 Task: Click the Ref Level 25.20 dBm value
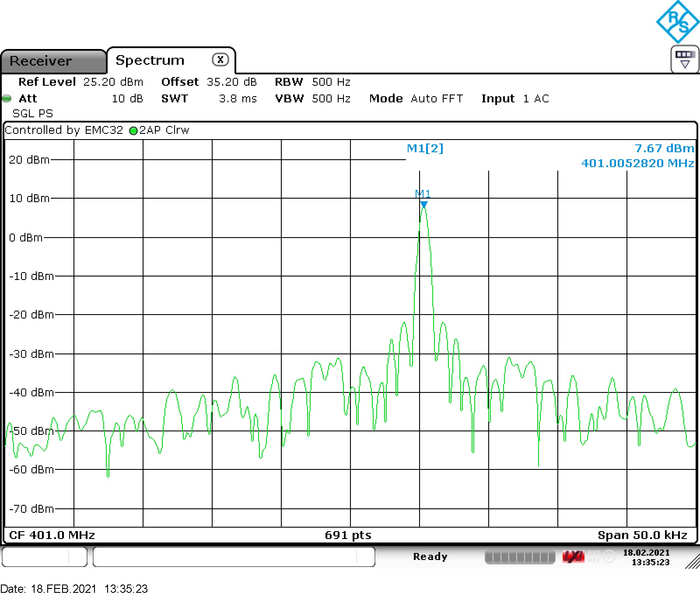tap(113, 82)
